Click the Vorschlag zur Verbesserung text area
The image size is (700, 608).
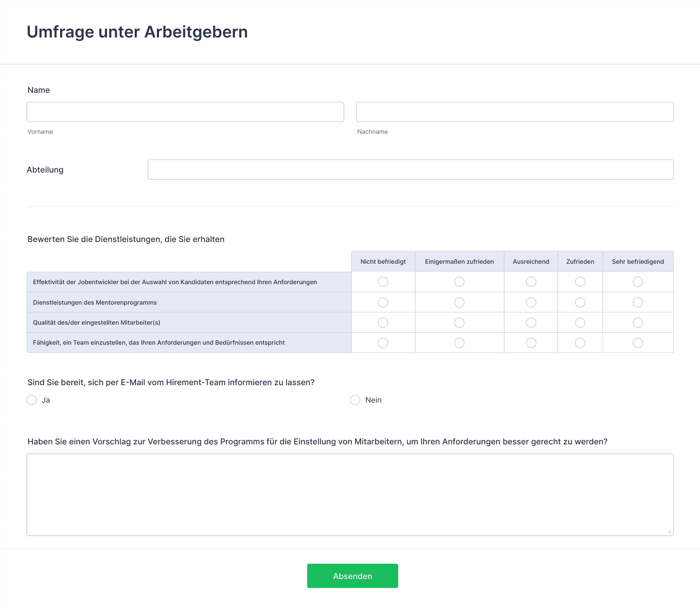350,494
